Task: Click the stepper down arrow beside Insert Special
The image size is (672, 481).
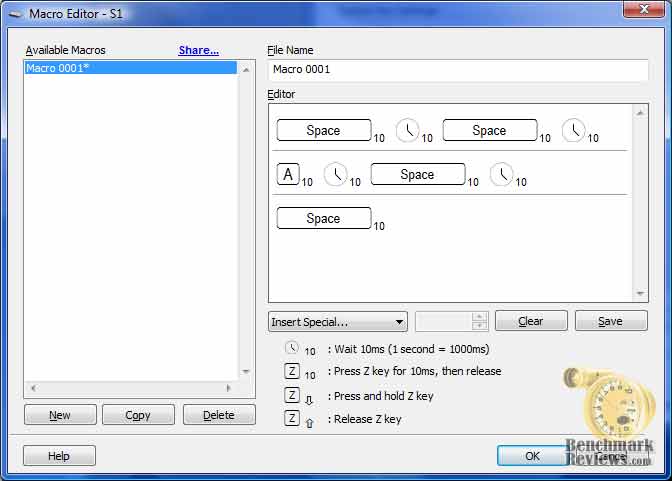Action: [480, 326]
